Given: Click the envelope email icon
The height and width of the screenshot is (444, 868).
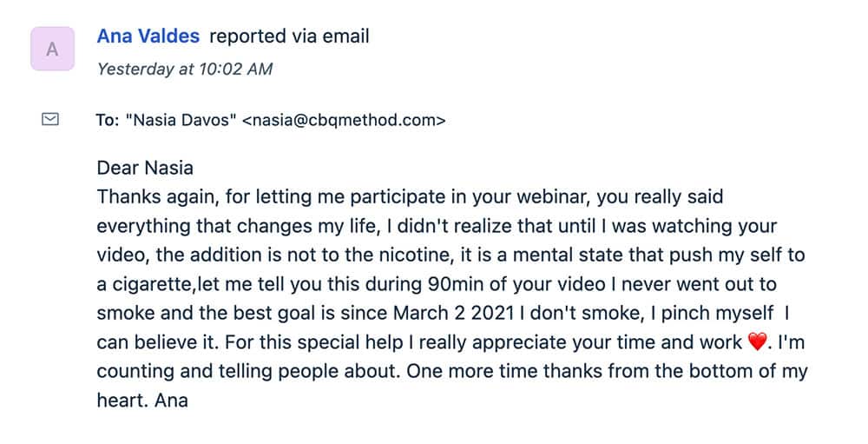Looking at the screenshot, I should [50, 120].
